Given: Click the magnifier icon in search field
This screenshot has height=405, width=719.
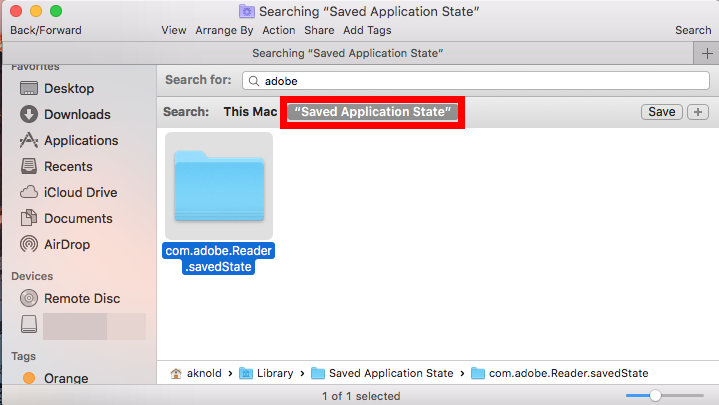Looking at the screenshot, I should (x=254, y=81).
